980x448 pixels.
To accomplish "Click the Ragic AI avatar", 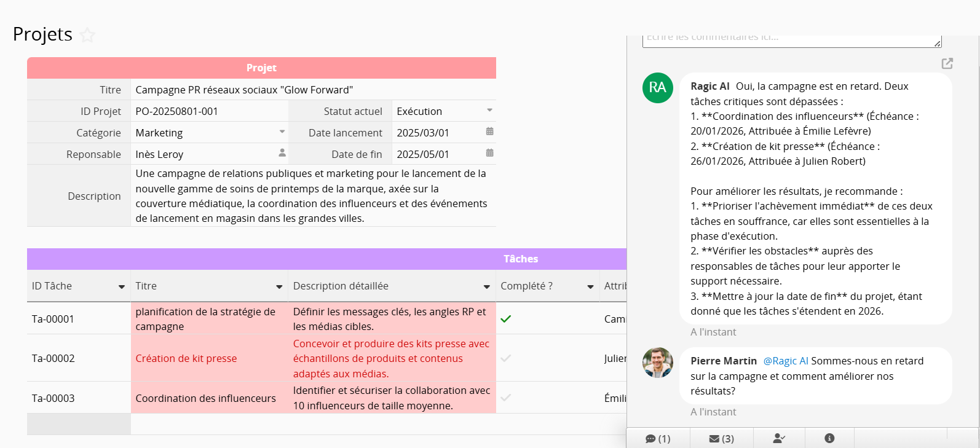I will 658,88.
